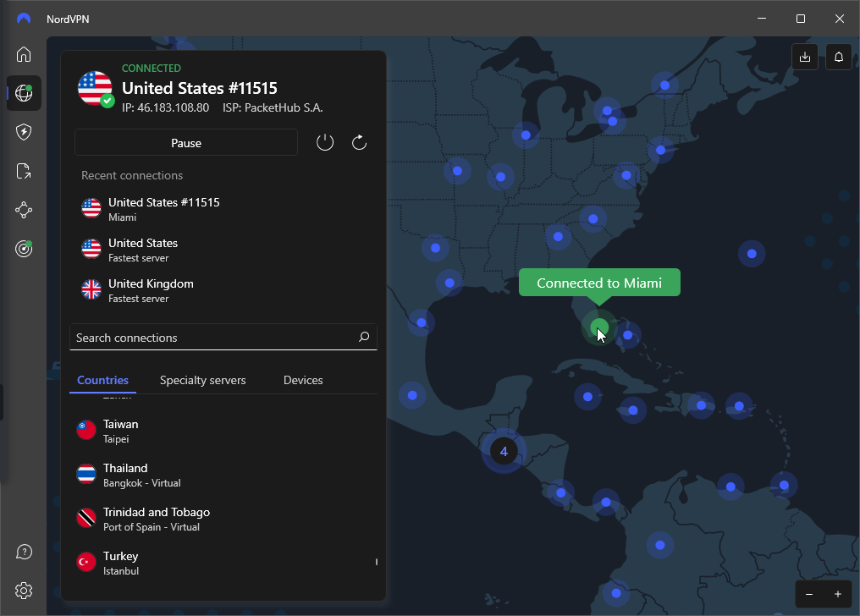860x616 pixels.
Task: Connect to Thailand Bangkok - Virtual
Action: (223, 475)
